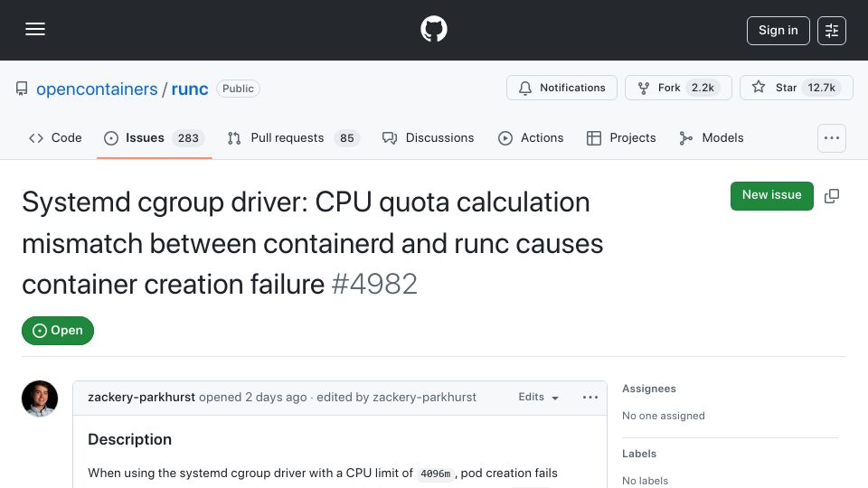The width and height of the screenshot is (868, 488).
Task: Open the Pull requests tab
Action: [x=293, y=137]
